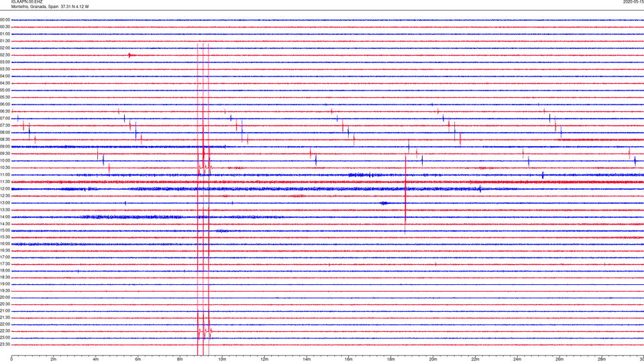Click the '07:00' trace time label

point(5,118)
